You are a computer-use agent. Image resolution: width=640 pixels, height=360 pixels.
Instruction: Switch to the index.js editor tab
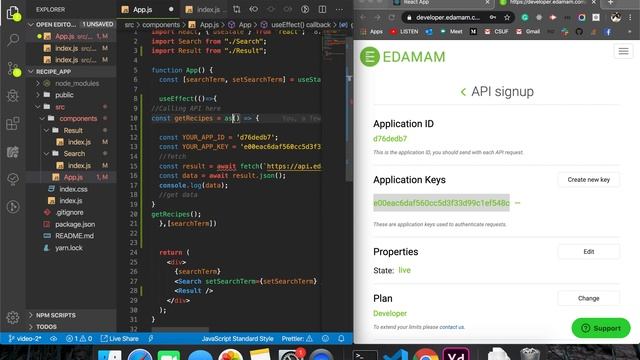203,9
